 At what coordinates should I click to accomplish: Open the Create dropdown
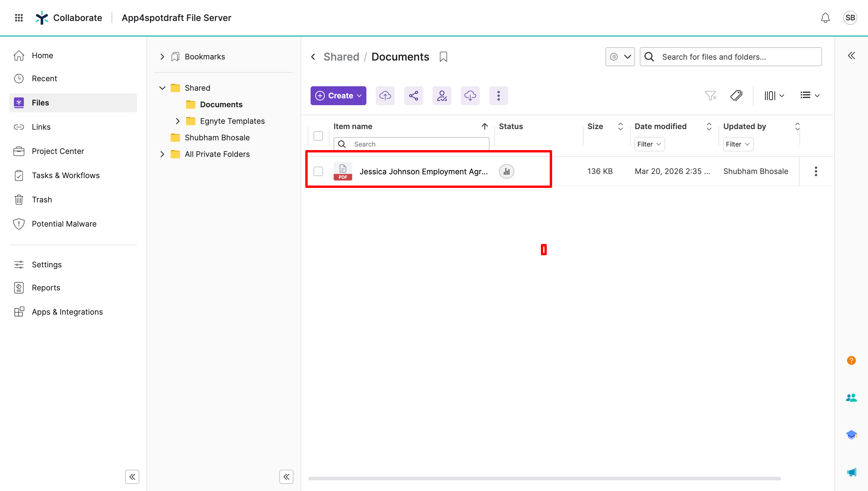(x=338, y=96)
